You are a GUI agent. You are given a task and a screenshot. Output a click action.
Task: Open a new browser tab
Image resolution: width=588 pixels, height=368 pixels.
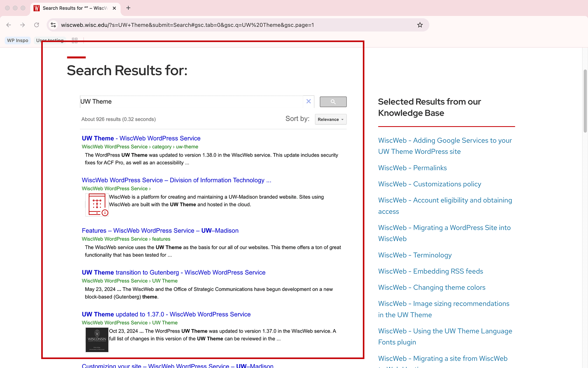coord(128,8)
